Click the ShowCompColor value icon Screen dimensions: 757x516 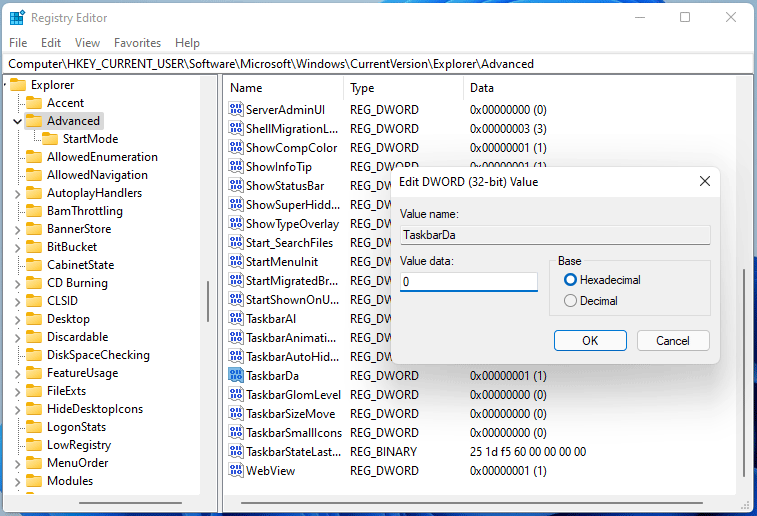236,148
